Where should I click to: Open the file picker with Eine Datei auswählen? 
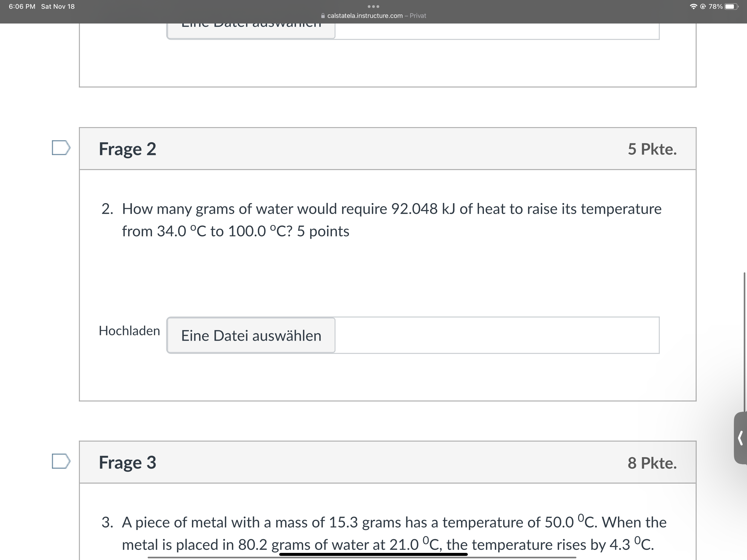click(x=251, y=336)
